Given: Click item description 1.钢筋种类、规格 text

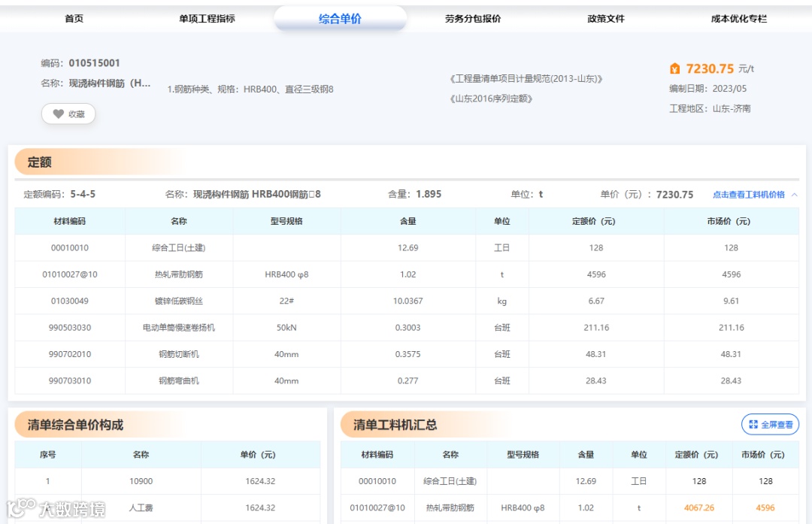Looking at the screenshot, I should 250,89.
